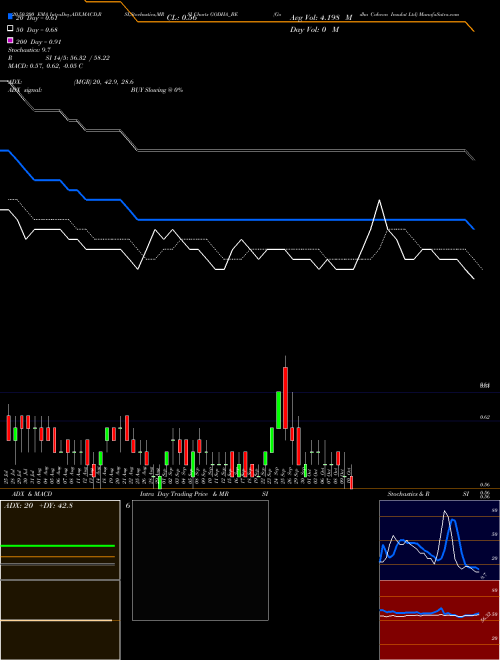Click the empty intraday trading price chart box
The image size is (500, 660).
(x=200, y=560)
